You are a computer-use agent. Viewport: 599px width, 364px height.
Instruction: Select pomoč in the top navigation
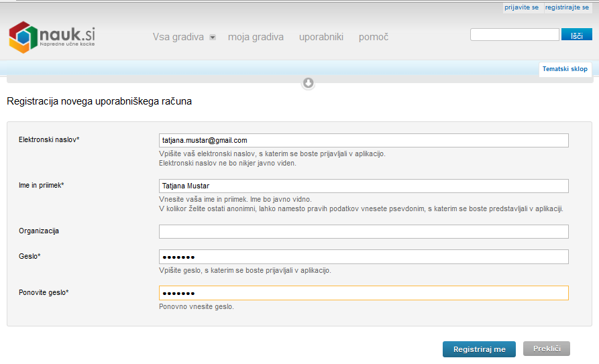(373, 37)
